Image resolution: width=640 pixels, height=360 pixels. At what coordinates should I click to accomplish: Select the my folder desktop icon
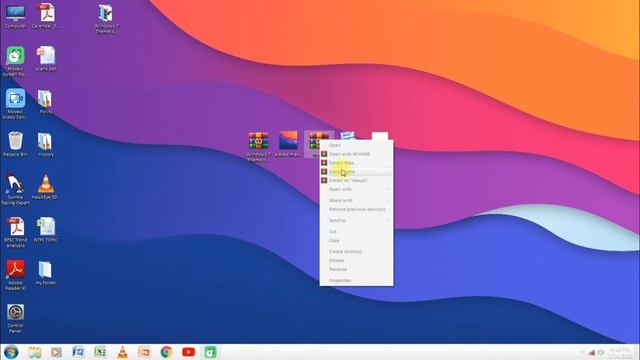click(45, 273)
